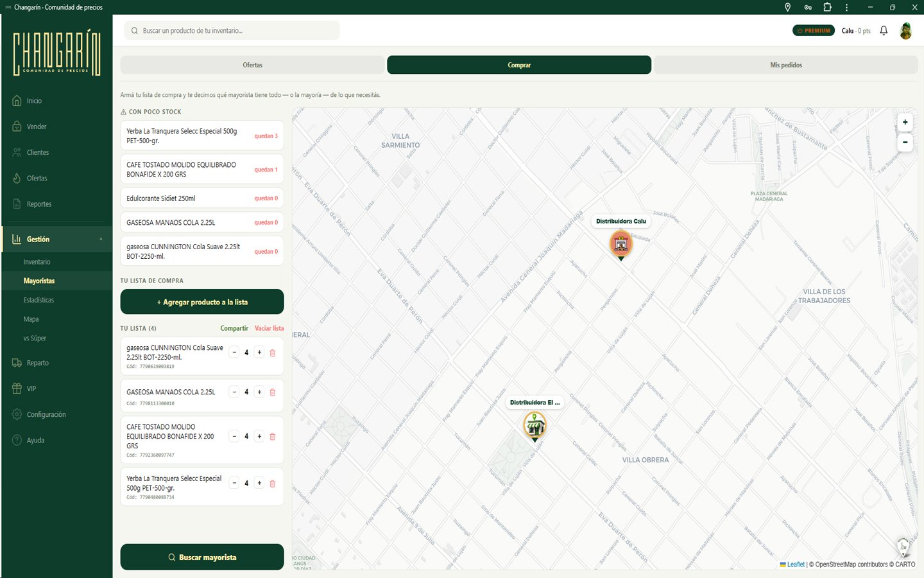Switch to the Ofertas tab
The width and height of the screenshot is (924, 578).
click(x=253, y=65)
